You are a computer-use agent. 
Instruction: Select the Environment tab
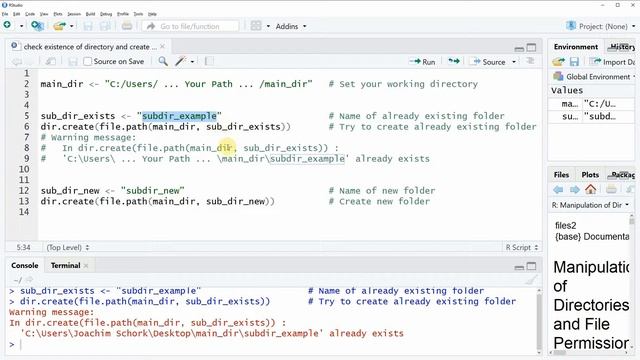click(576, 47)
